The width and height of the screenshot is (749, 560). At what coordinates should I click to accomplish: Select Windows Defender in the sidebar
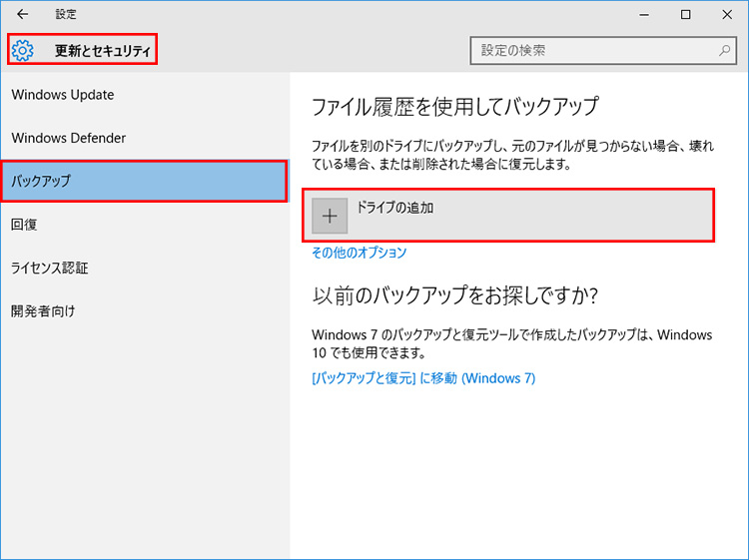(x=69, y=138)
